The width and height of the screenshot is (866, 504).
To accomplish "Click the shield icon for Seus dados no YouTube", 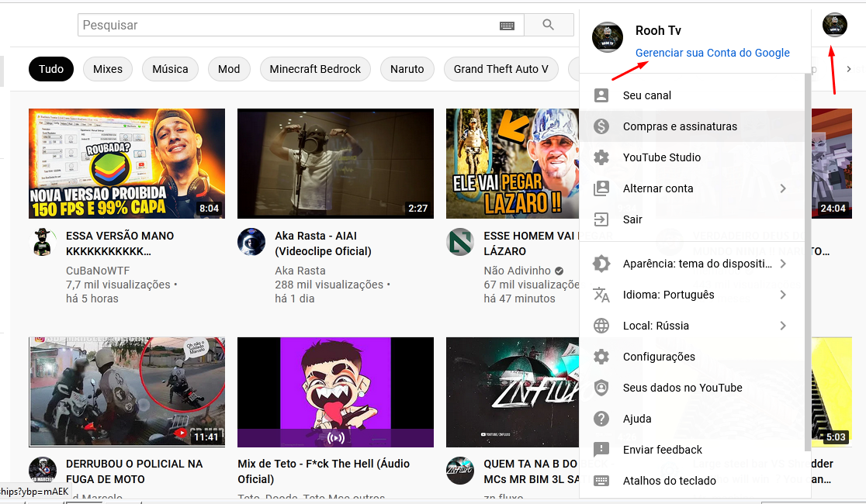I will pyautogui.click(x=601, y=388).
